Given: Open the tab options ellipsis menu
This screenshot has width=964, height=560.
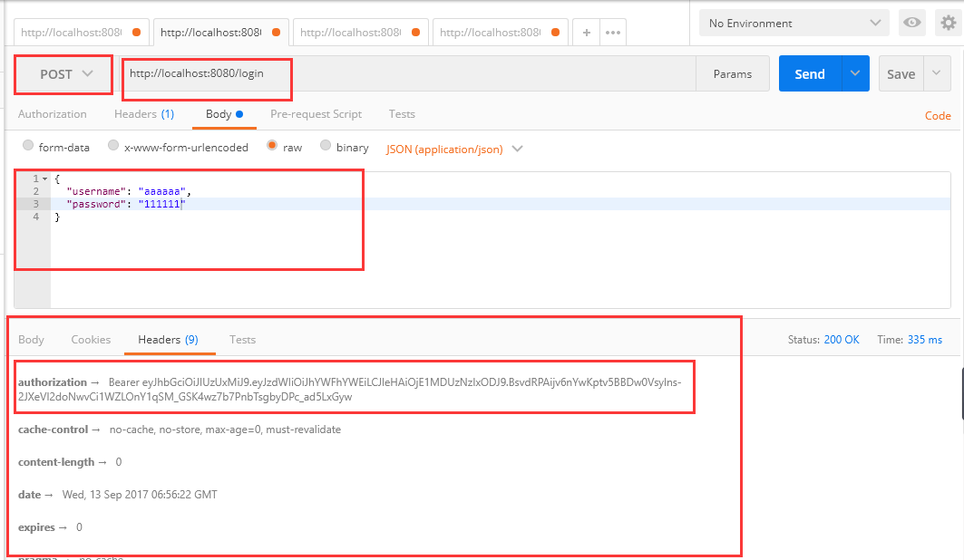Looking at the screenshot, I should [x=613, y=33].
